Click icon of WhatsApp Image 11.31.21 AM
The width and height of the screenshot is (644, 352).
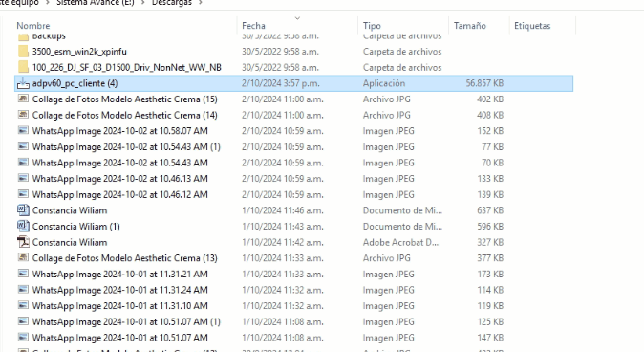(24, 274)
